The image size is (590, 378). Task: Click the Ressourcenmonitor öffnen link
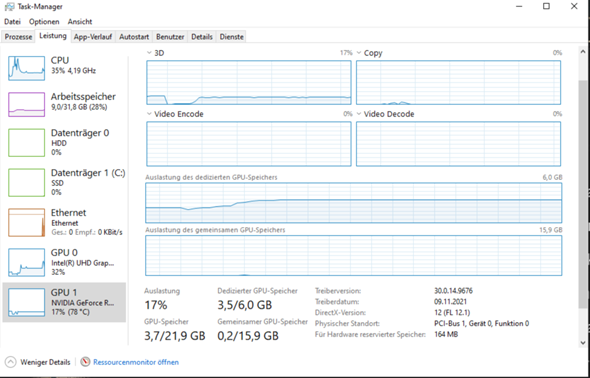(136, 362)
